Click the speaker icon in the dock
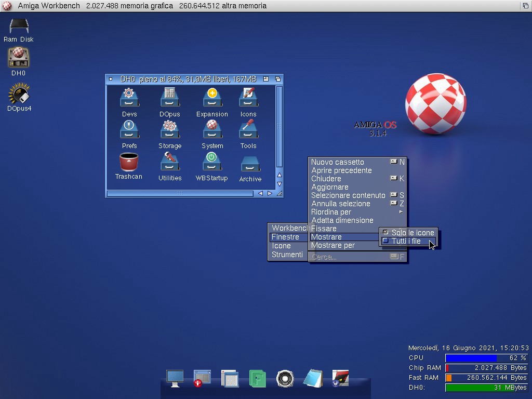This screenshot has width=532, height=399. pos(285,378)
